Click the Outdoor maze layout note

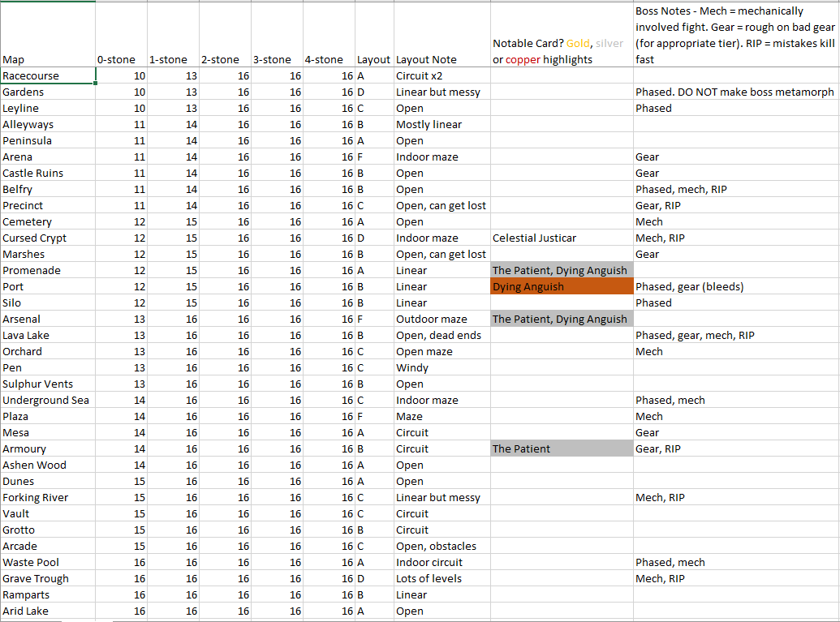442,319
